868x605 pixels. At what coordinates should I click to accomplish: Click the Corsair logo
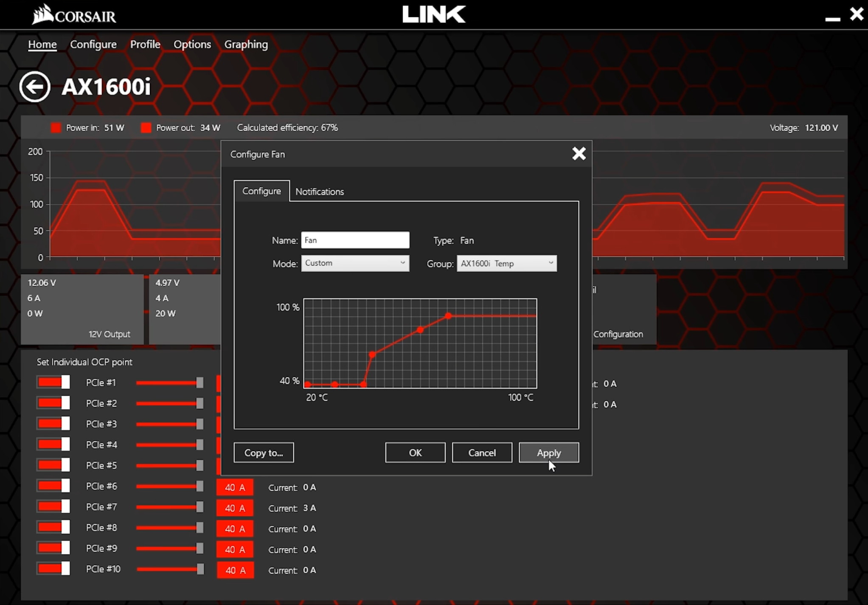(74, 14)
